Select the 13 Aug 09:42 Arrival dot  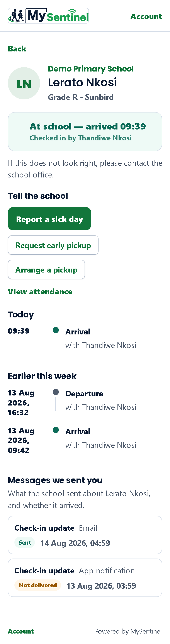pyautogui.click(x=56, y=430)
